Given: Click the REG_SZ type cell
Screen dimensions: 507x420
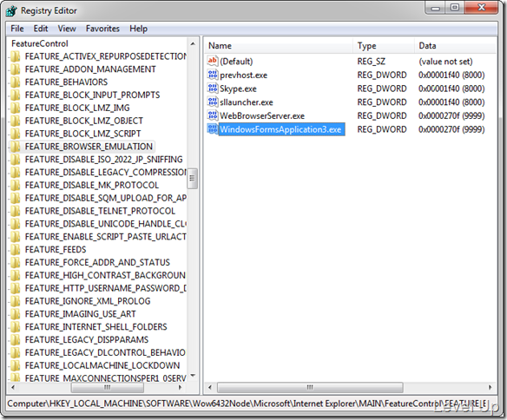Looking at the screenshot, I should click(x=371, y=62).
